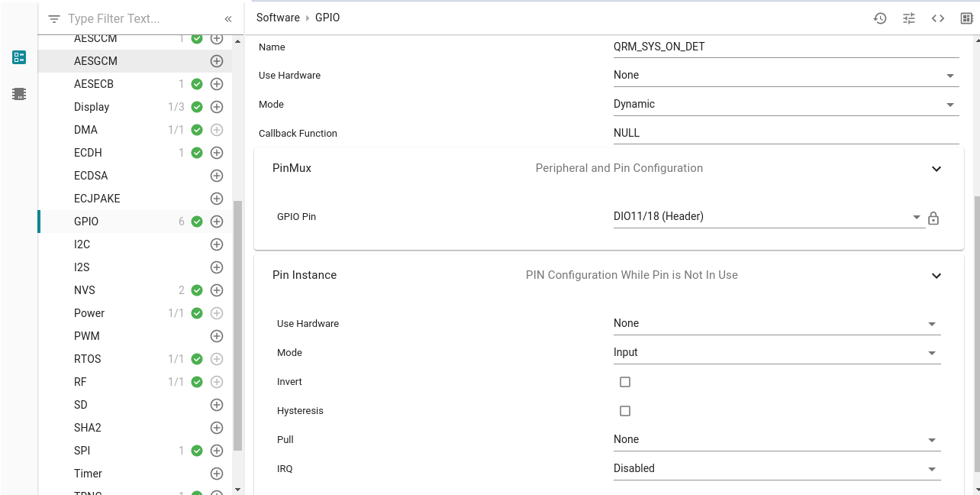Show generated code files icon
This screenshot has height=495, width=980.
[938, 18]
